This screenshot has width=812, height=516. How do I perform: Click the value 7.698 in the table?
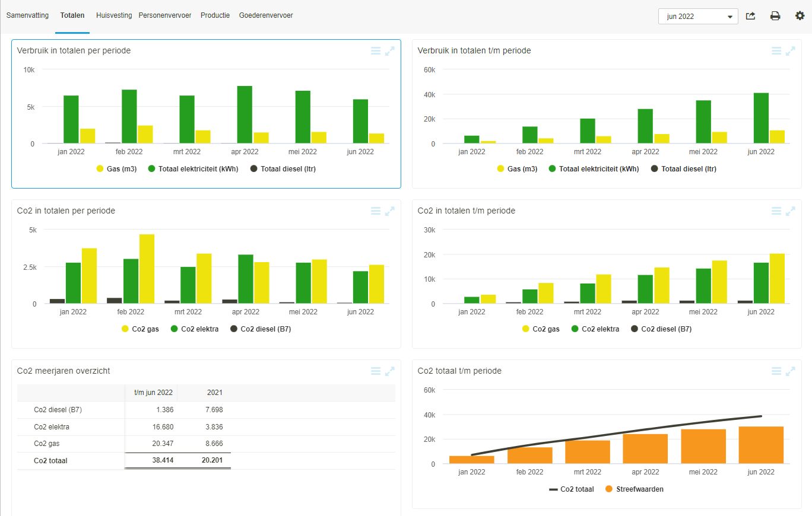(x=214, y=410)
